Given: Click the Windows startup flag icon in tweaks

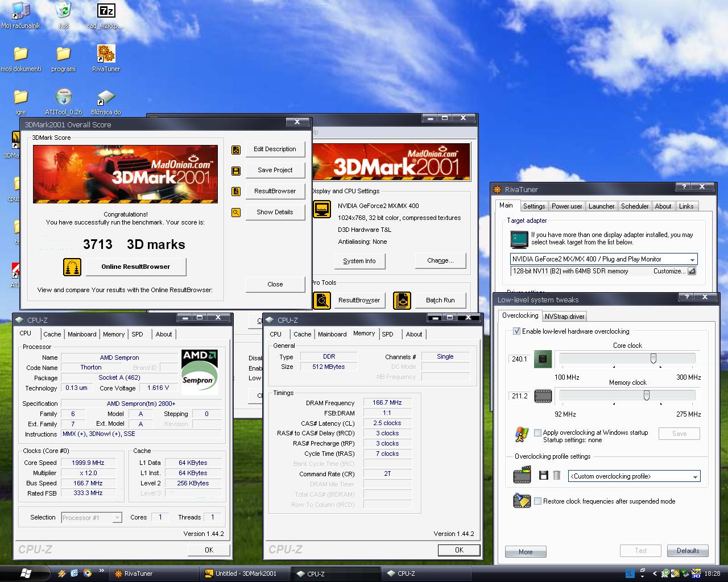Looking at the screenshot, I should 522,435.
